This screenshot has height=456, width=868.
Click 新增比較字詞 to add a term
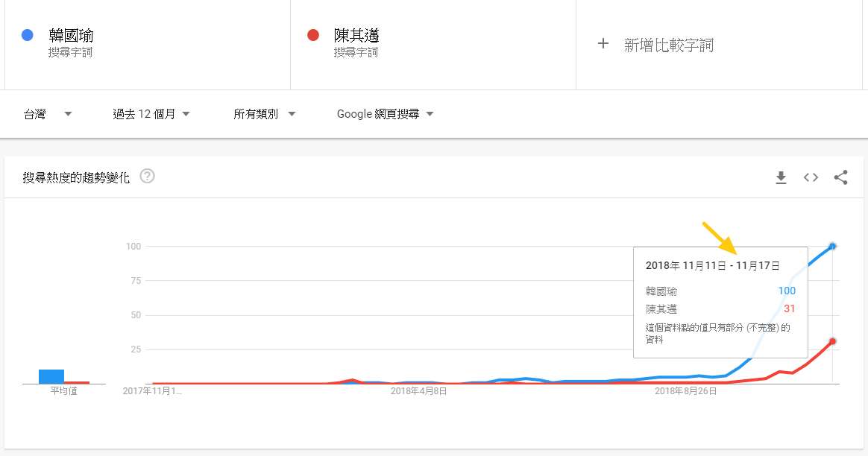(668, 45)
